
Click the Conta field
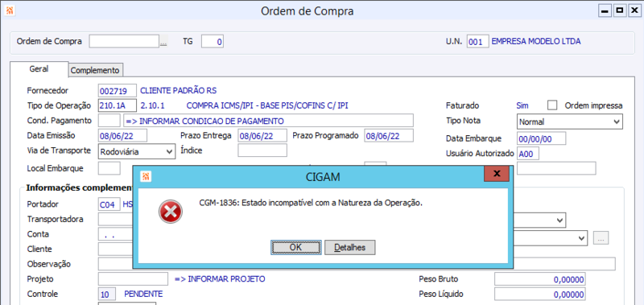click(x=115, y=234)
